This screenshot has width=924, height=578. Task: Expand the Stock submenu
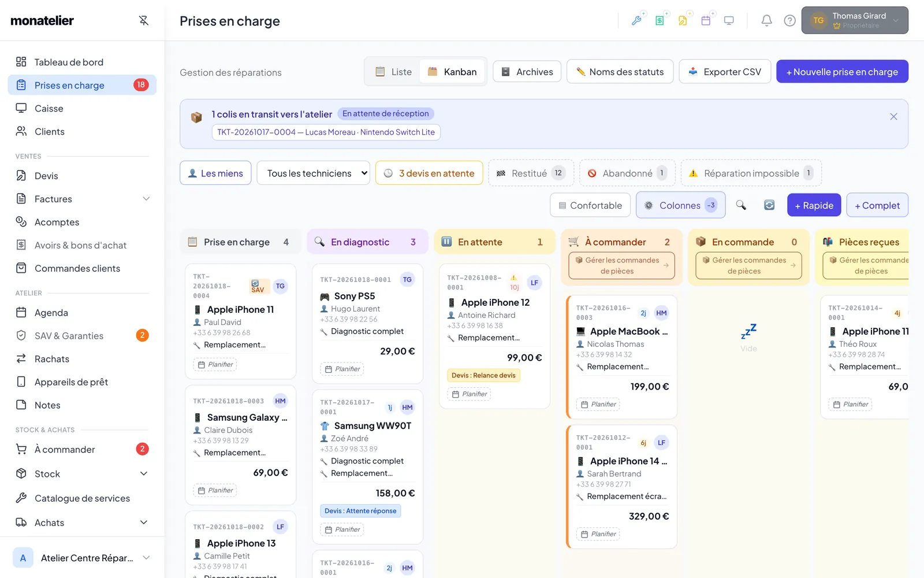[x=144, y=474]
